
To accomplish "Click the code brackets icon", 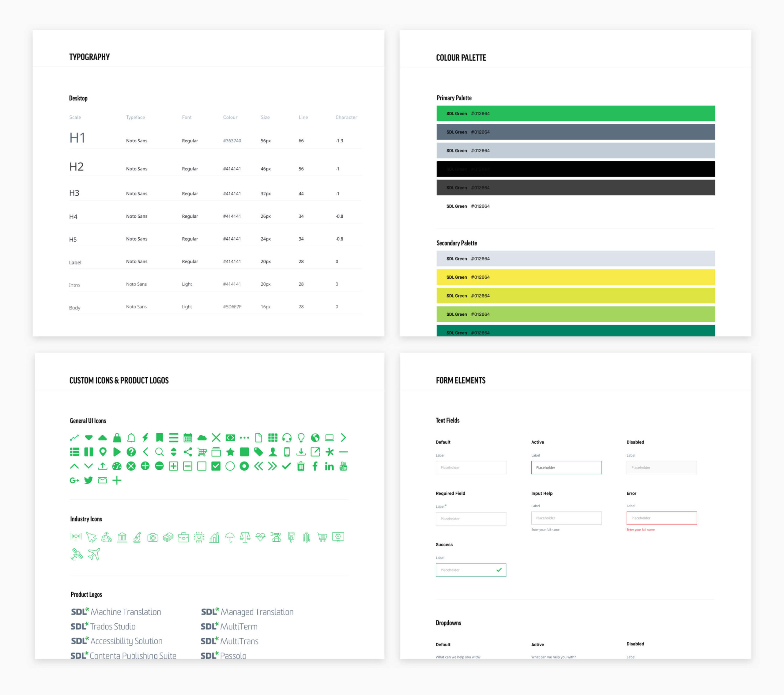I will tap(230, 438).
